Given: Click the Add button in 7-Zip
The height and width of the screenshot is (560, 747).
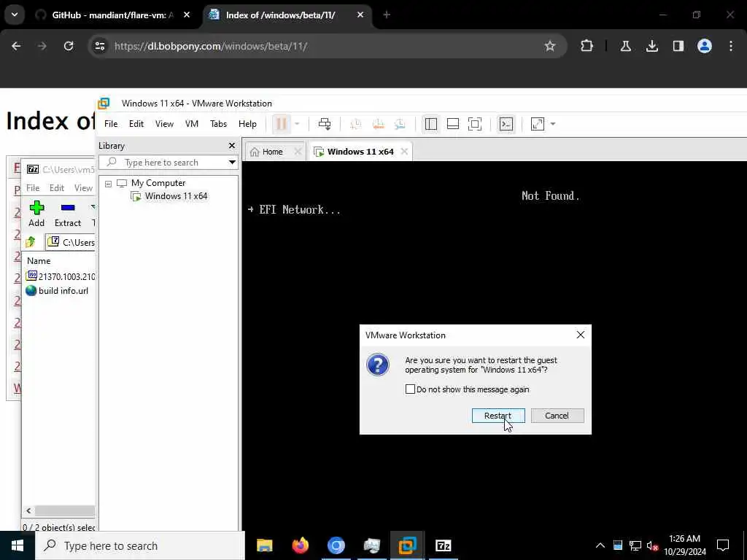Looking at the screenshot, I should coord(36,214).
